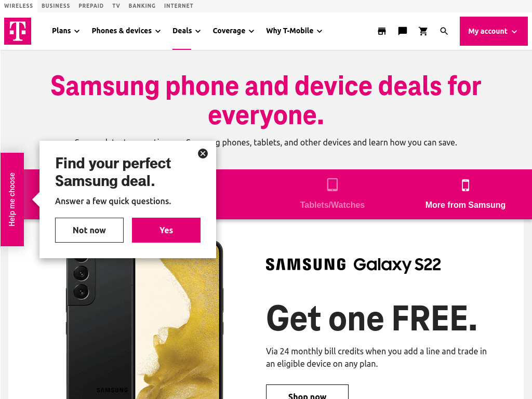Expand the Plans dropdown menu

66,31
